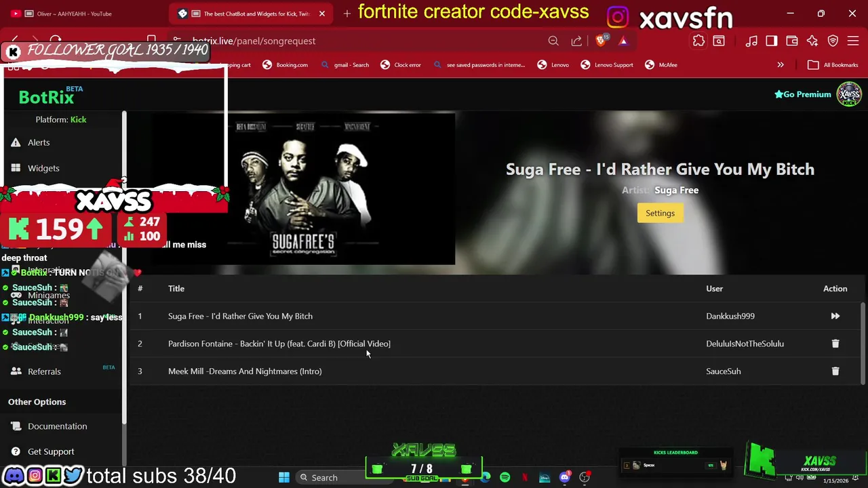The image size is (868, 488).
Task: Delete the Meek Mill song request
Action: pos(835,371)
